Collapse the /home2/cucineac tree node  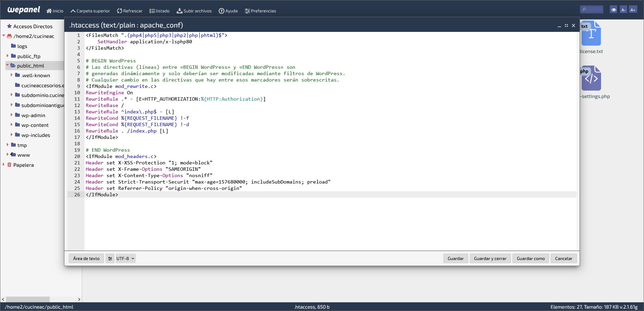4,36
